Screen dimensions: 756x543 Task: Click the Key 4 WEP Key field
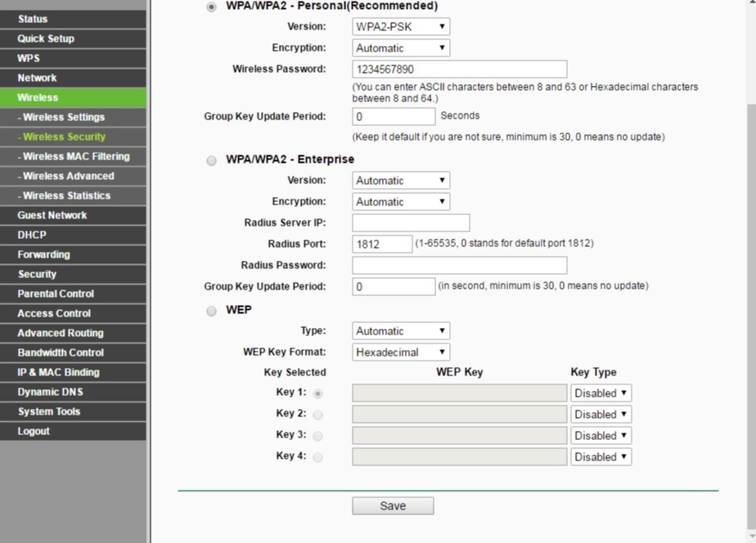(x=460, y=457)
